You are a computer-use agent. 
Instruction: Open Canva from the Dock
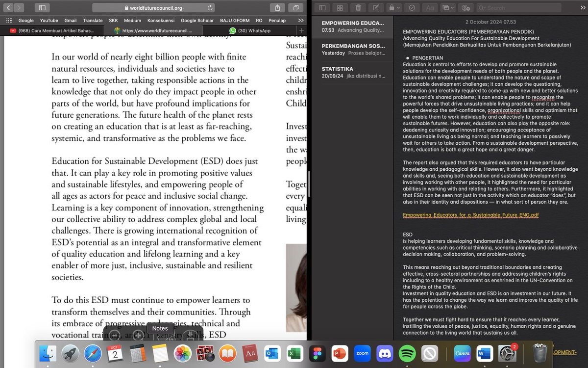(462, 353)
